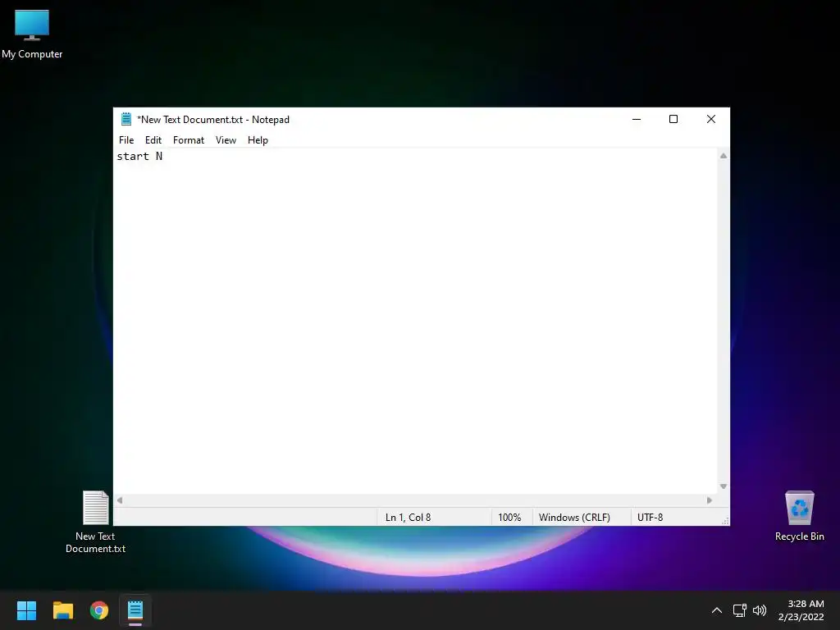The image size is (840, 630).
Task: Select New Text Document.txt desktop file
Action: pos(95,522)
